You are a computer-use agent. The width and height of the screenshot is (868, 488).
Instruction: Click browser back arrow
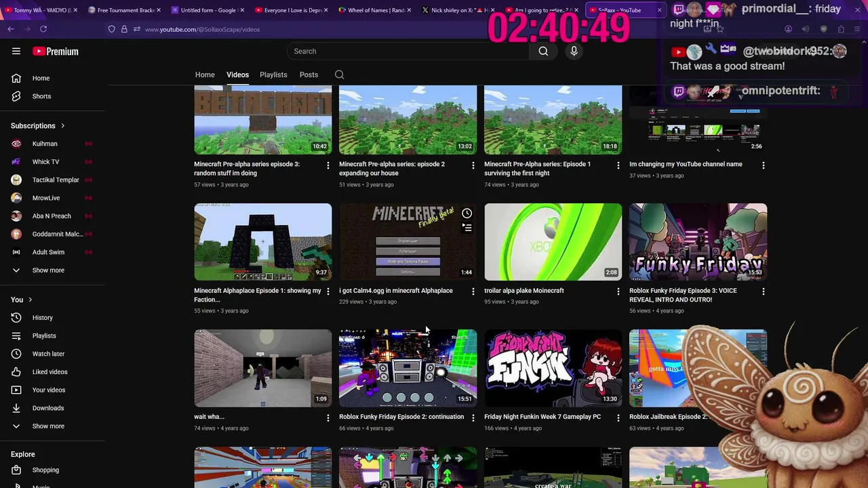(11, 29)
